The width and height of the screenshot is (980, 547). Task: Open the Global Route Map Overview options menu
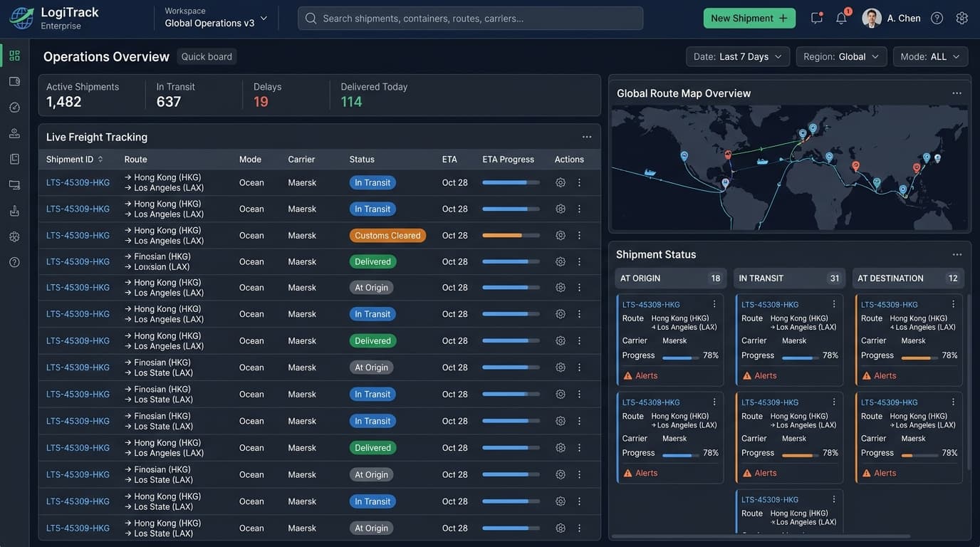957,93
